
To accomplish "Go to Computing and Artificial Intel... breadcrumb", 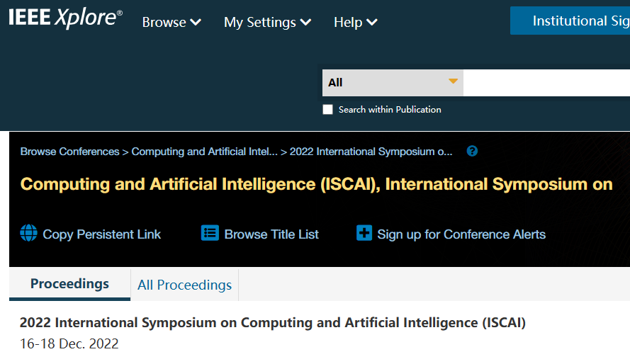I will [205, 152].
